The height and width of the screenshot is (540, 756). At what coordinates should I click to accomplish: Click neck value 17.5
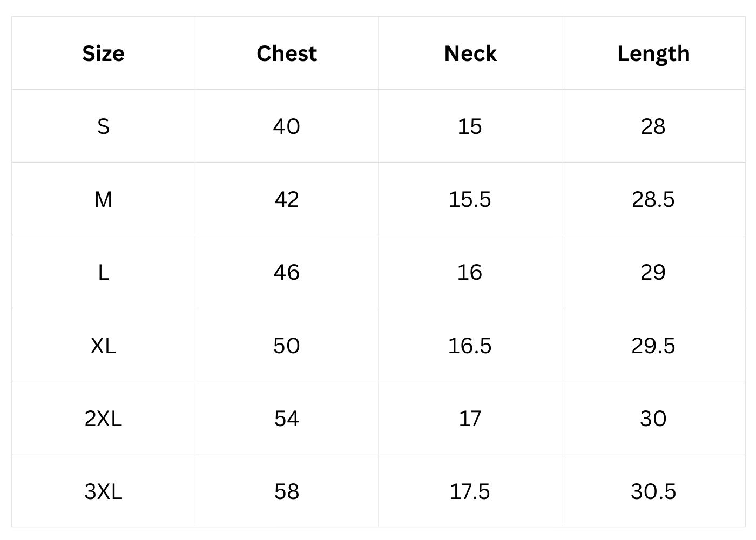click(470, 491)
